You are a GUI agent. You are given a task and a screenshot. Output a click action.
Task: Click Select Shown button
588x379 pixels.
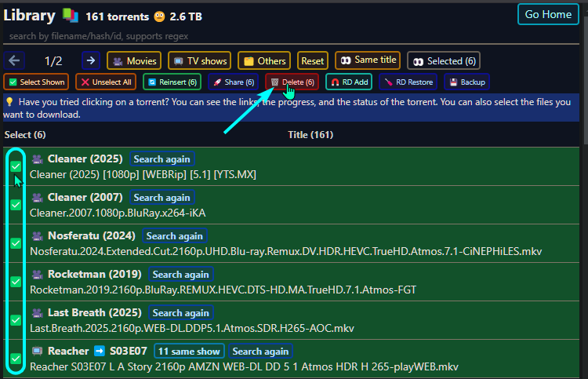coord(36,82)
